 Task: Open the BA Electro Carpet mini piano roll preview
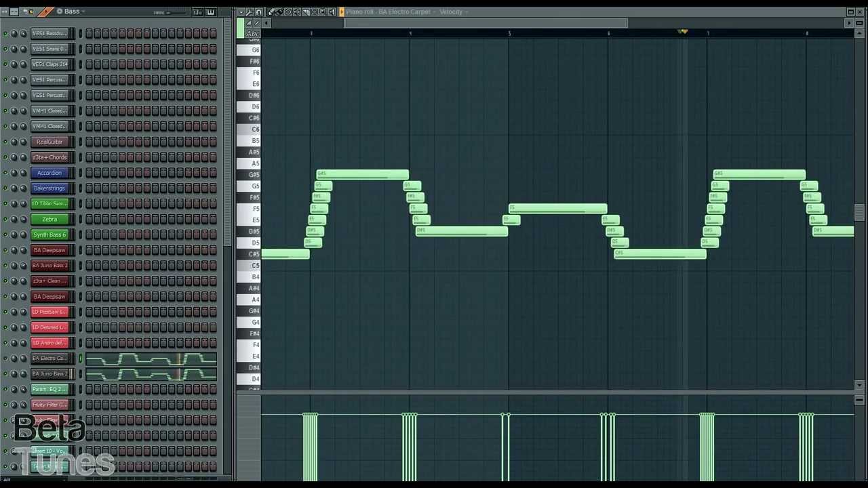coord(151,358)
